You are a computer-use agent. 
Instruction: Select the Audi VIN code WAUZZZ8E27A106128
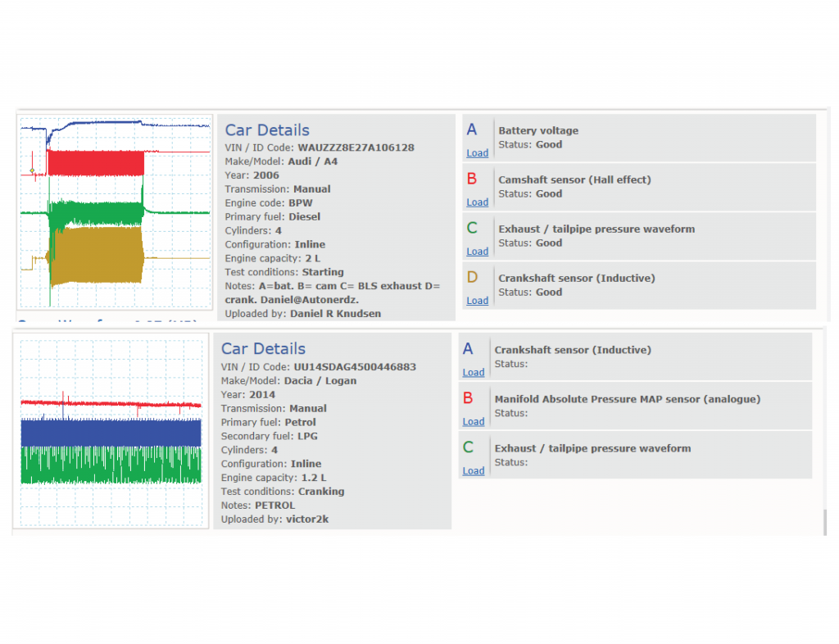coord(356,147)
